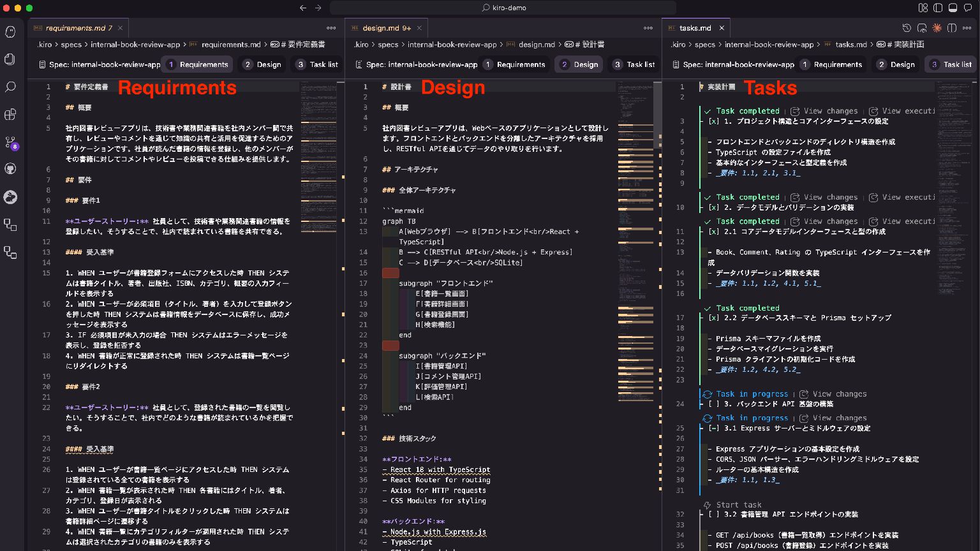Split the tasks.md editor
Image resolution: width=980 pixels, height=551 pixels.
952,28
